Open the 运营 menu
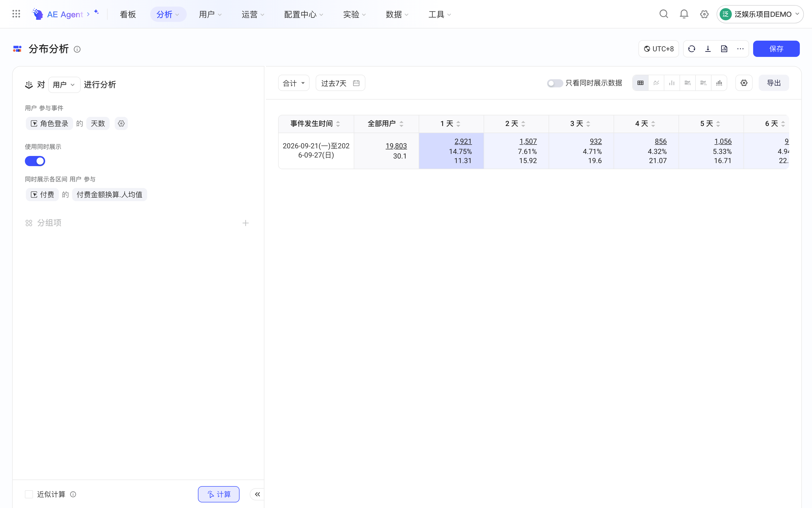Viewport: 812px width, 508px height. [253, 14]
